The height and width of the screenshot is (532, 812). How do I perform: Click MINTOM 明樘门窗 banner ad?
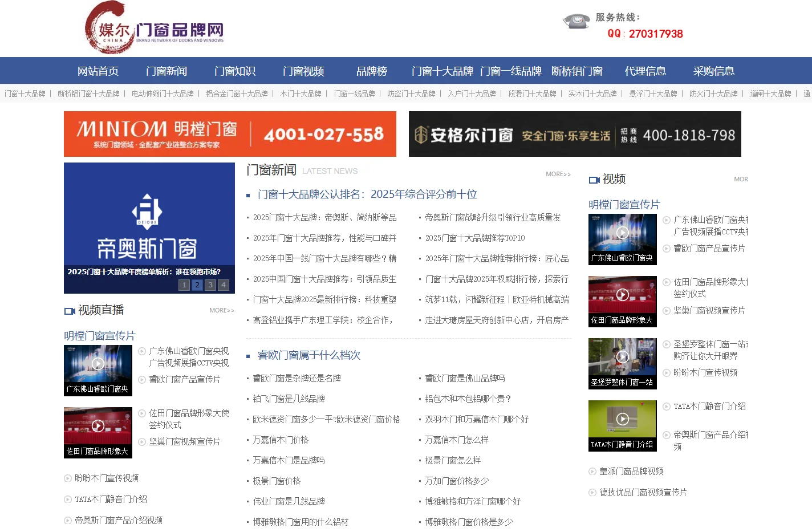(230, 134)
